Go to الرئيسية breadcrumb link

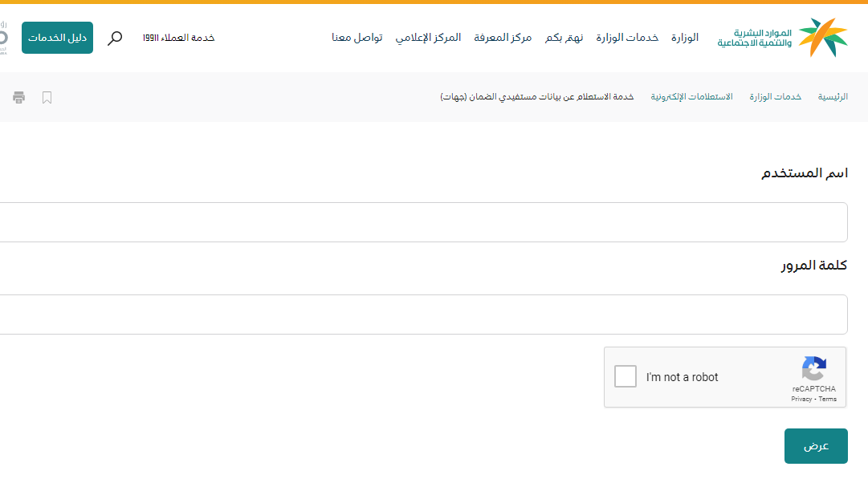(x=833, y=97)
